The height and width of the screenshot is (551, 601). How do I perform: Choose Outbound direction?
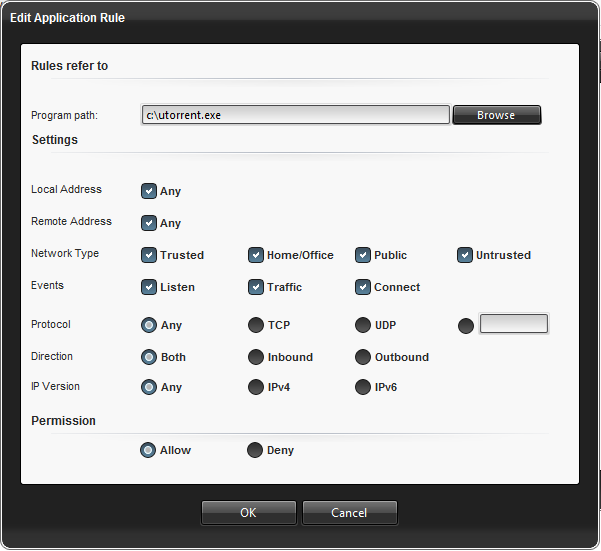[363, 357]
